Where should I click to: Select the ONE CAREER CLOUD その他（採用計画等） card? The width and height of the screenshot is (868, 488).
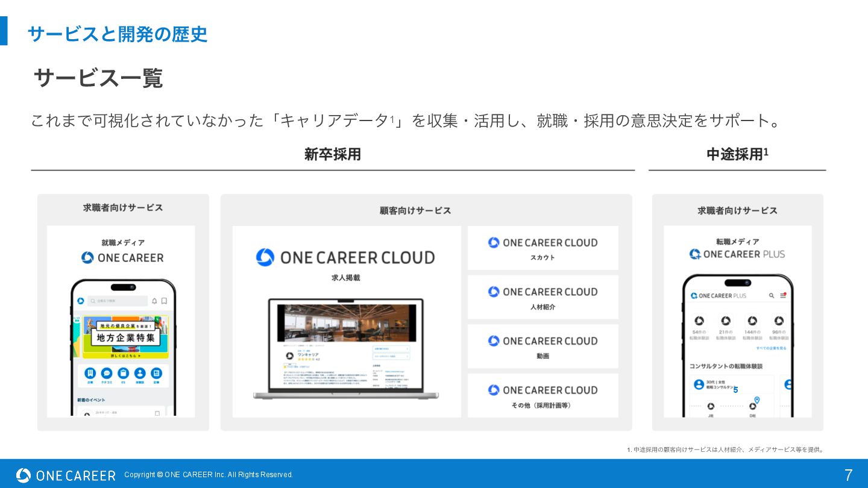coord(542,395)
